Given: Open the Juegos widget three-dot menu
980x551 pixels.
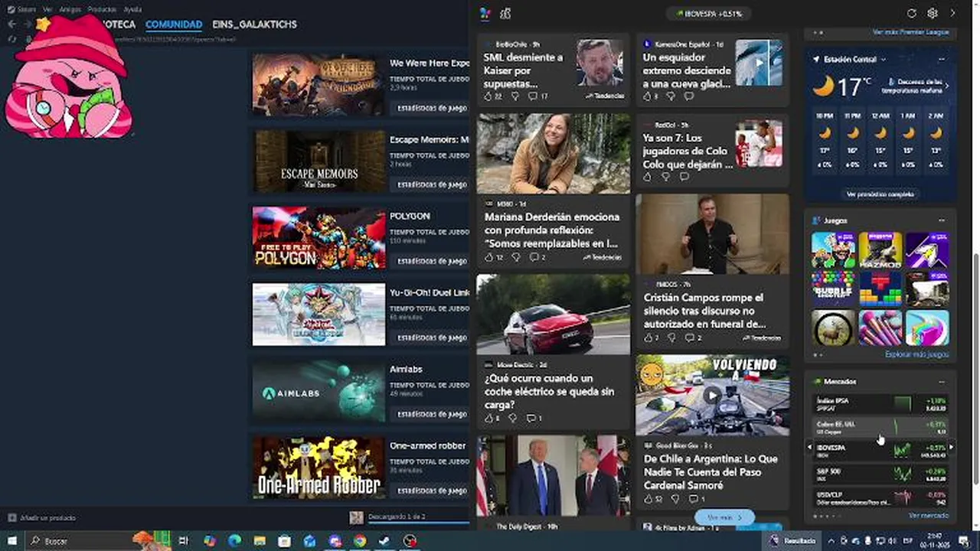Looking at the screenshot, I should coord(942,220).
